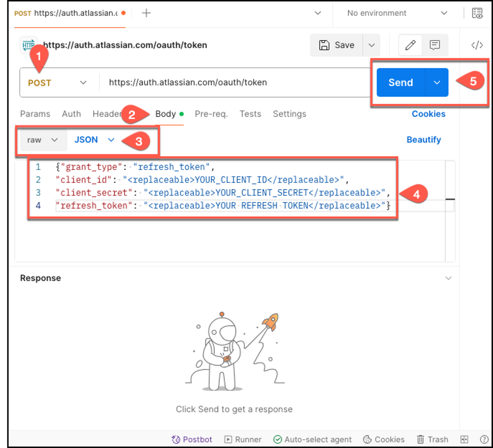The width and height of the screenshot is (493, 448).
Task: Open Postbot in the status bar
Action: tap(192, 439)
